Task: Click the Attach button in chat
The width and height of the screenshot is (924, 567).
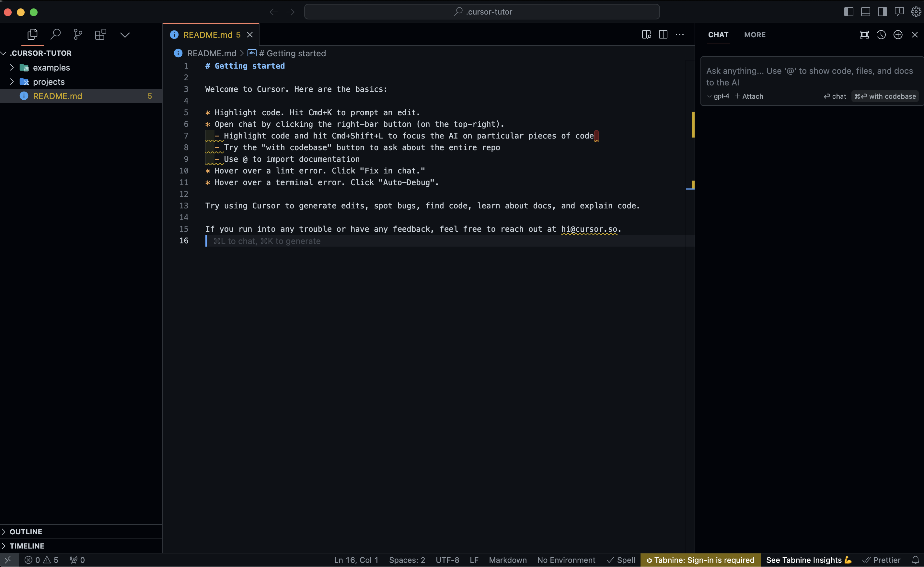Action: 749,96
